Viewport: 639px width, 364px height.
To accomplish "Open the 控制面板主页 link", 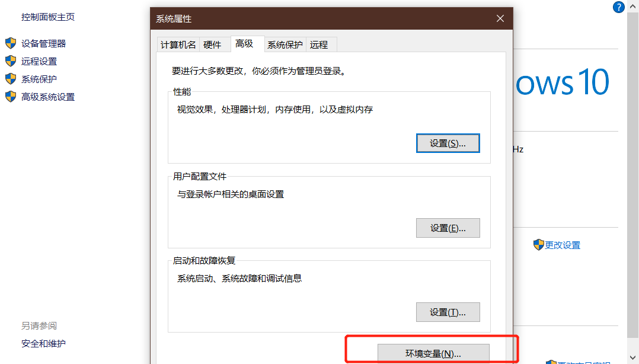I will click(x=48, y=17).
